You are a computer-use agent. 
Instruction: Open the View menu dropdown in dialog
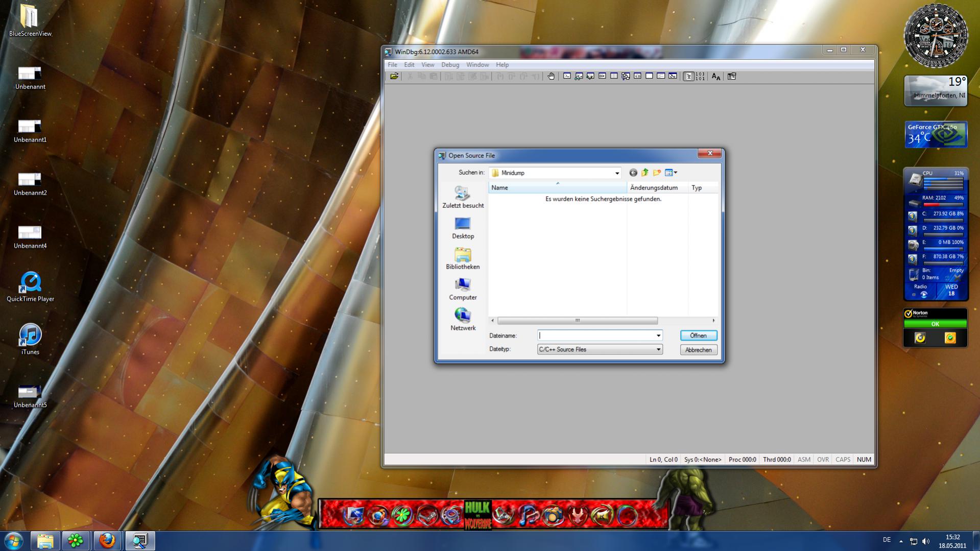click(x=671, y=173)
